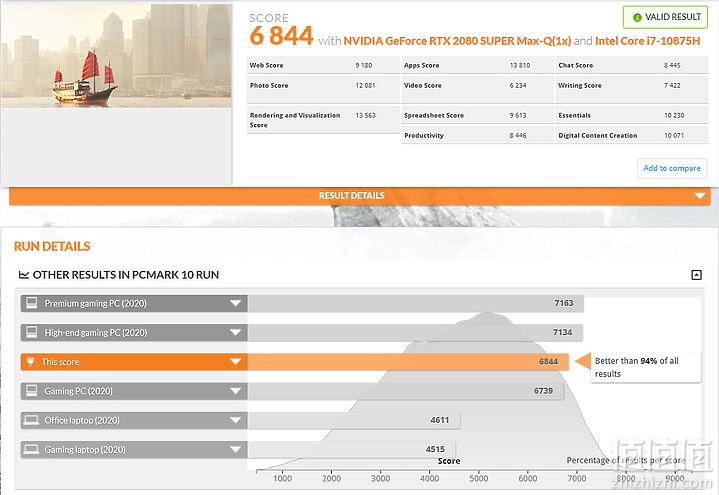The height and width of the screenshot is (495, 719).
Task: Click the orange 6844 score bar
Action: coord(408,362)
